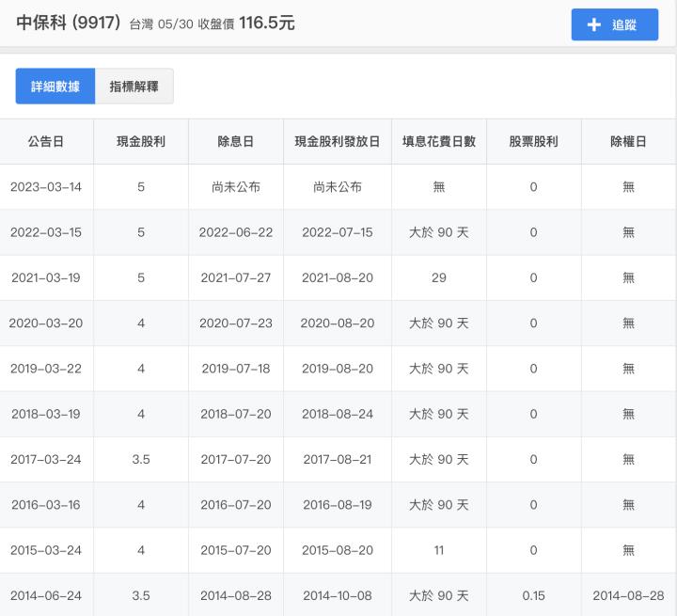Click the 填息花費日數 column header
This screenshot has width=677, height=616.
coord(438,142)
